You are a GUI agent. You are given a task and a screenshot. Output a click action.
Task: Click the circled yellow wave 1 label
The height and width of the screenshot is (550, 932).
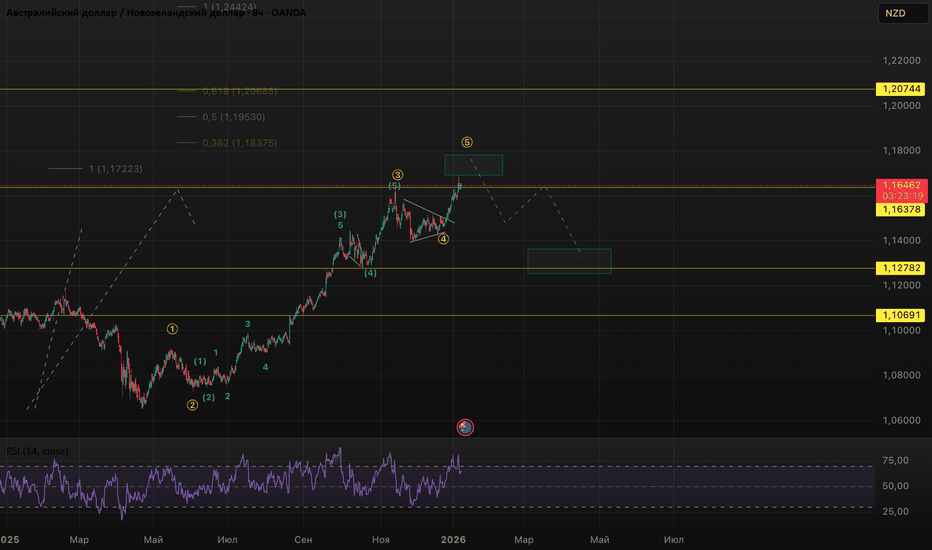pos(172,329)
